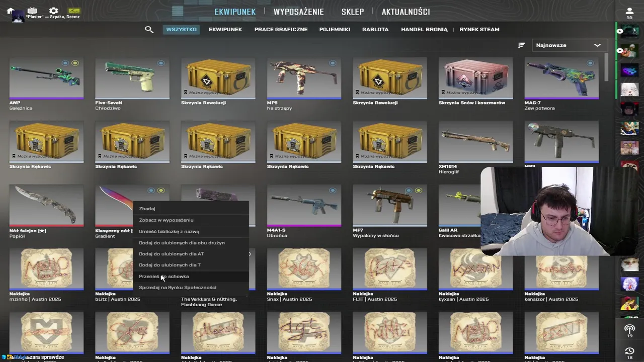Switch to the SKLEP tab

click(352, 12)
